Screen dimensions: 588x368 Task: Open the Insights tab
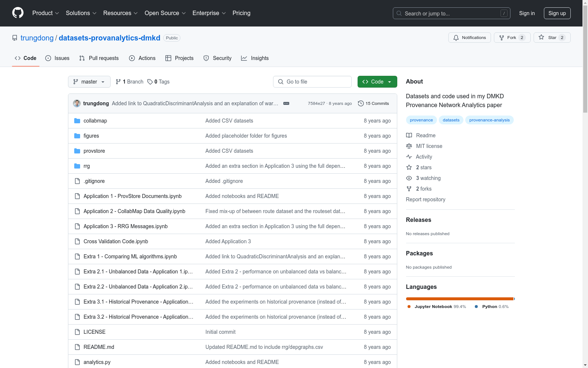255,58
